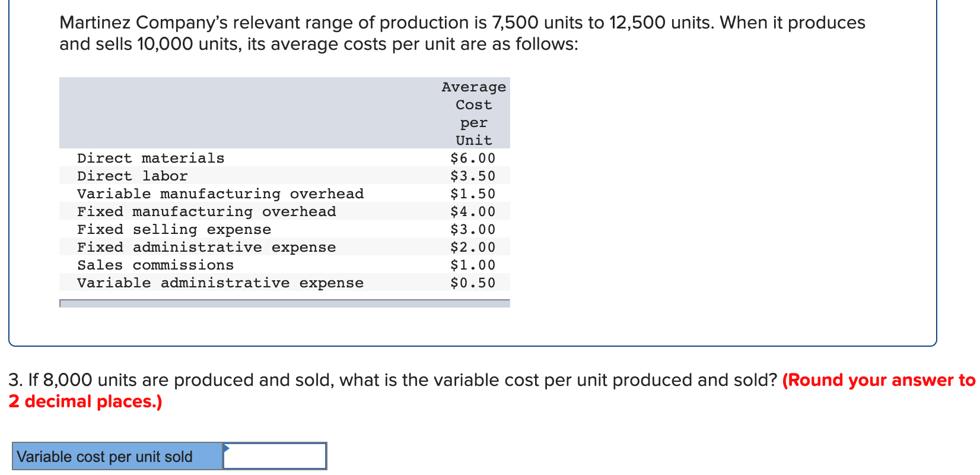Screen dimensions: 980x475
Task: Click 'Fixed selling expense' row label
Action: [x=174, y=229]
